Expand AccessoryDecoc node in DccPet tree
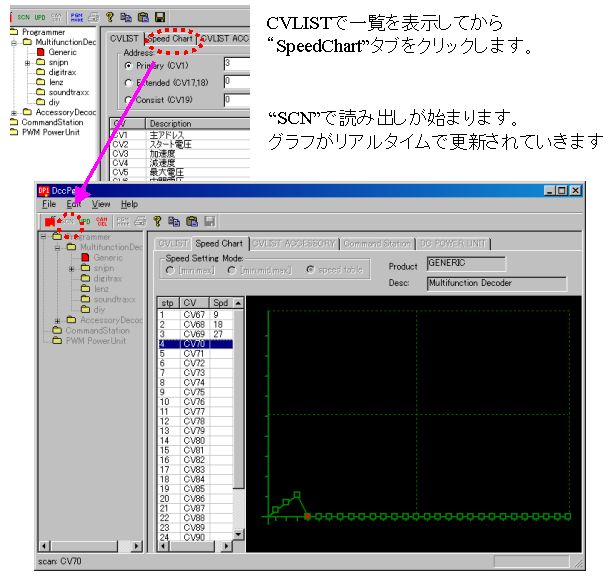Image resolution: width=613 pixels, height=579 pixels. coord(57,321)
